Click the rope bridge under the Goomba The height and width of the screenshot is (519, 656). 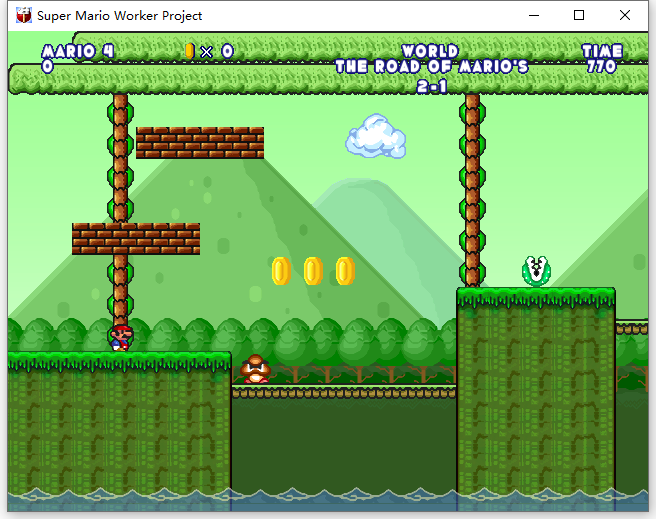(344, 392)
